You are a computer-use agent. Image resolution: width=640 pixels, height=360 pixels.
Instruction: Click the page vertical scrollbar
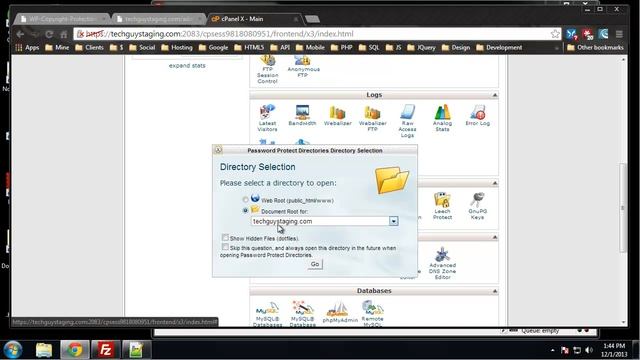tap(623, 208)
